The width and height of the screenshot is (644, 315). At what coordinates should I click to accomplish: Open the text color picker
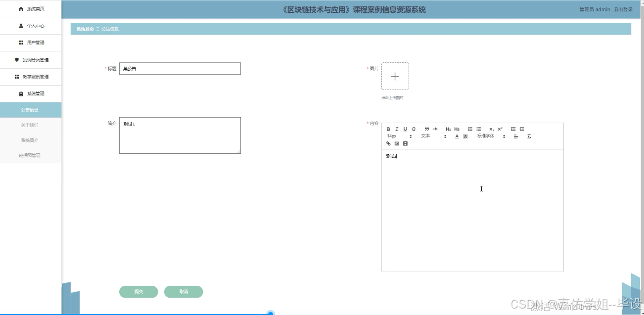coord(457,136)
